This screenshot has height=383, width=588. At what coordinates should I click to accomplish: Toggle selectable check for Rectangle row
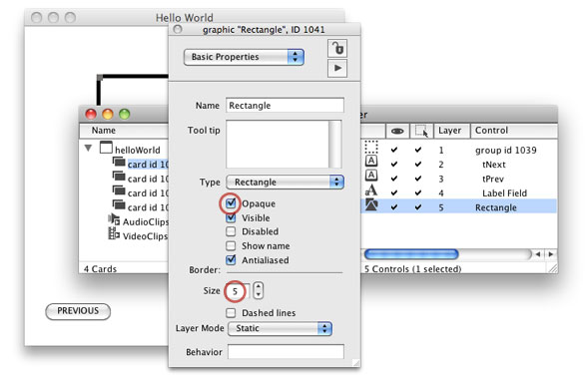[x=418, y=206]
